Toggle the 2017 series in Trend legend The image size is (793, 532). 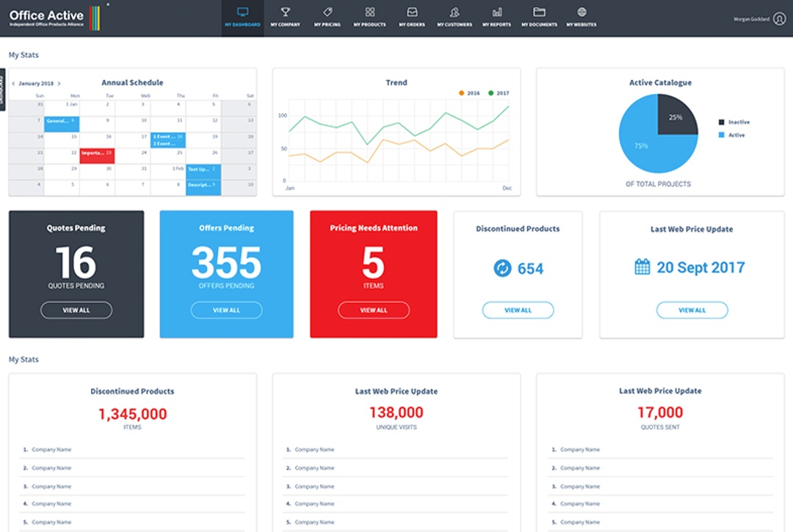point(491,93)
